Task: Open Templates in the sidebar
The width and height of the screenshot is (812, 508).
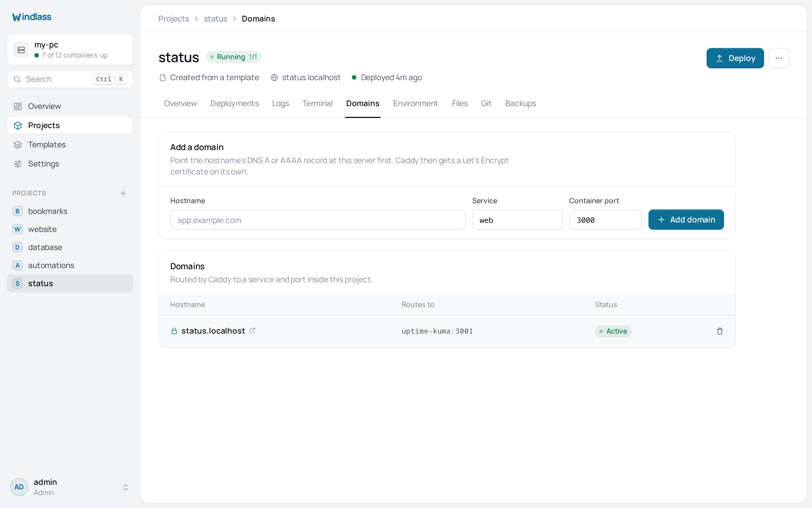Action: (70, 144)
